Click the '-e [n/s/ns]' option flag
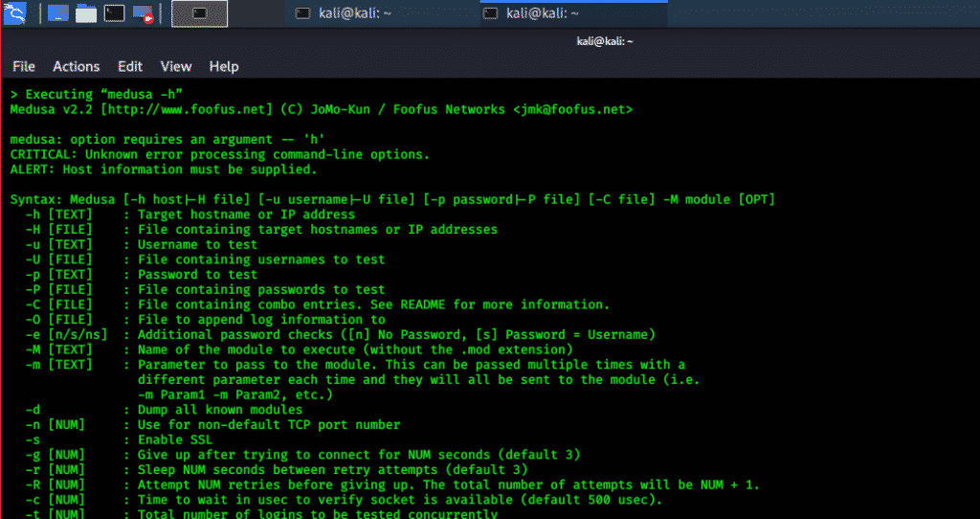The width and height of the screenshot is (980, 519). (x=66, y=334)
